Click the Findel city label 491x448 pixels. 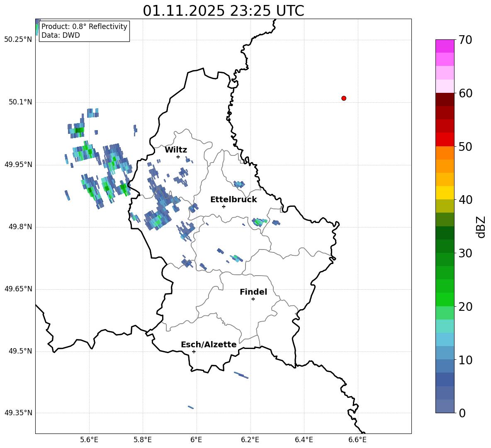click(x=253, y=292)
